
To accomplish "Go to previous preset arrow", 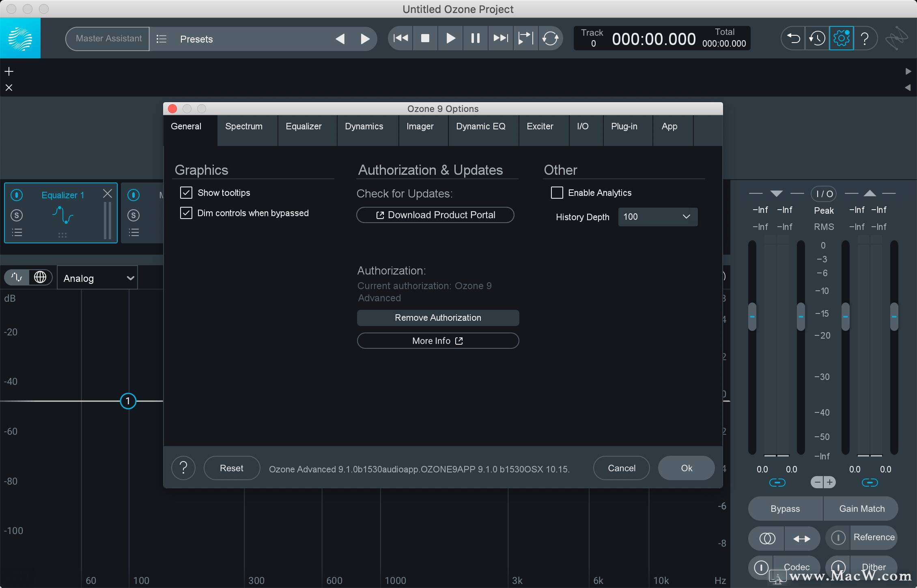I will (x=340, y=39).
